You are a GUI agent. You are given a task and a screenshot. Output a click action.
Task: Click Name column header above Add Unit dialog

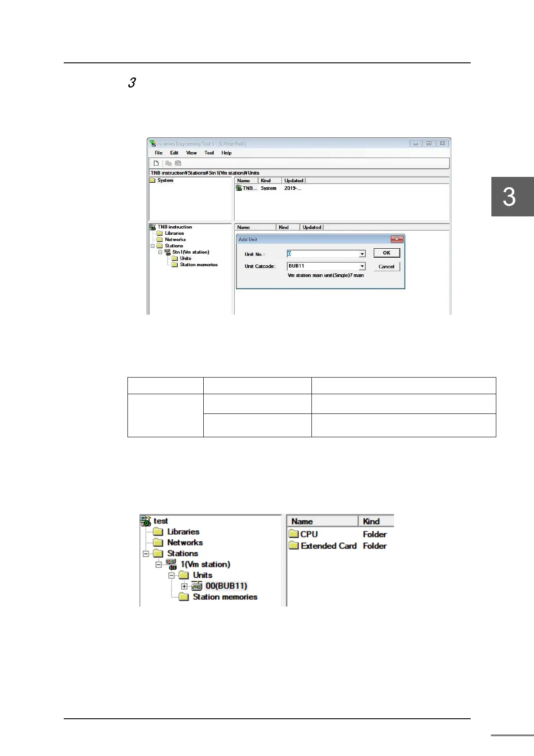click(x=255, y=227)
